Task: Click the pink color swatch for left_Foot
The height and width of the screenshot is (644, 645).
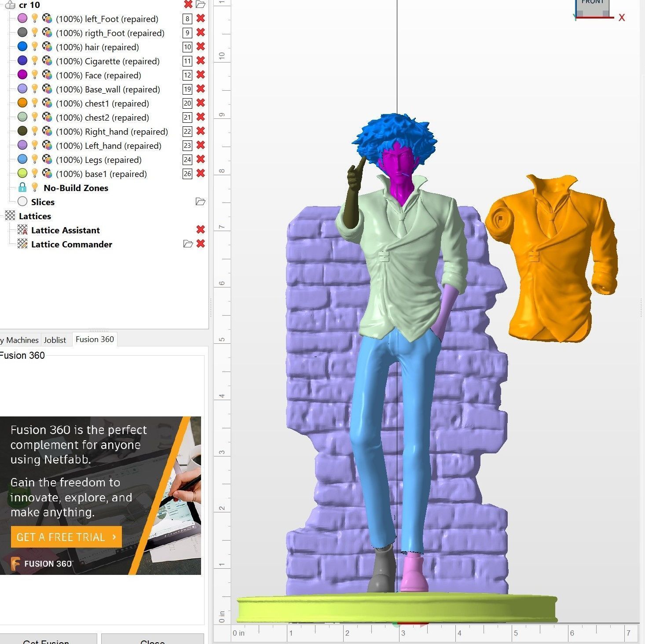Action: pos(22,18)
